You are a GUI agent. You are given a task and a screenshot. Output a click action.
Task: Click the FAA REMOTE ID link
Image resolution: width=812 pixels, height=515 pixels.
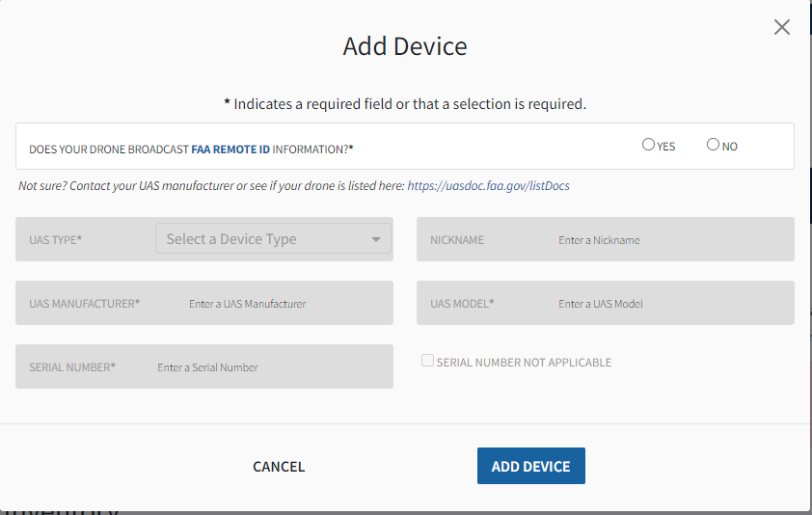pyautogui.click(x=230, y=149)
